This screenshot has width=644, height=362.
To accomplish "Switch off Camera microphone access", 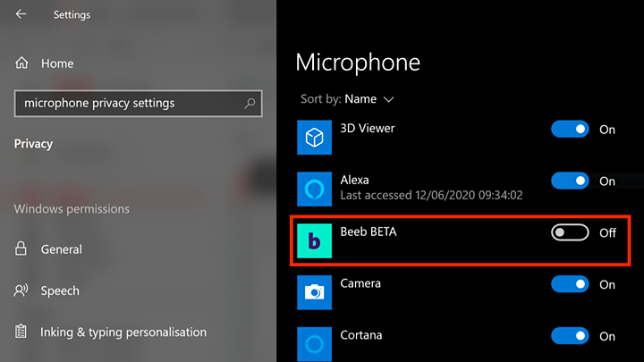I will pyautogui.click(x=570, y=284).
